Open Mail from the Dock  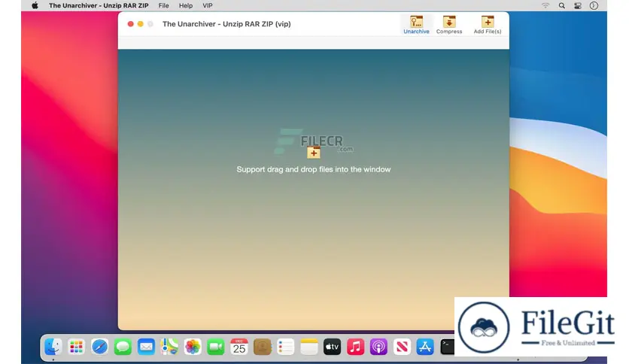146,347
